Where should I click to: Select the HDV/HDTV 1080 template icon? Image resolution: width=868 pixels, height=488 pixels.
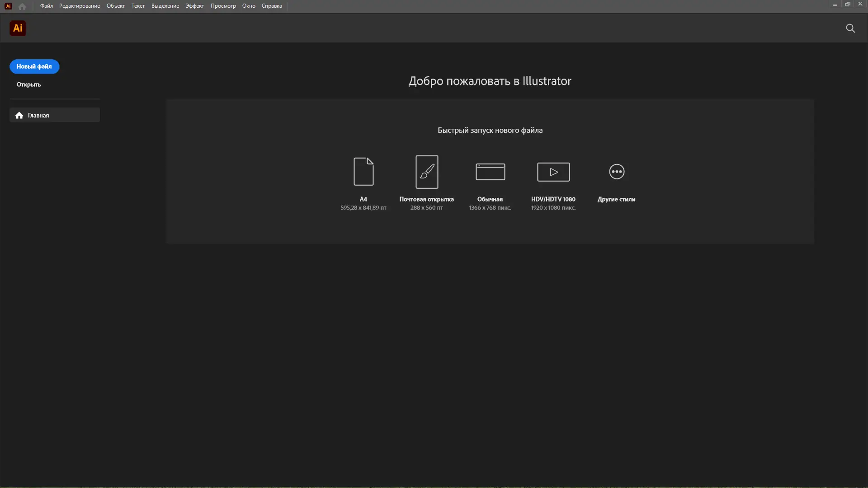553,172
